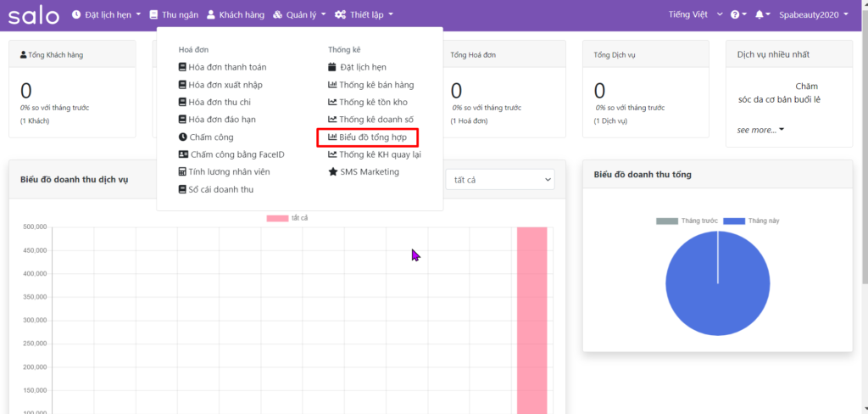The height and width of the screenshot is (414, 868).
Task: Open Thống kê KH quay lại
Action: tap(375, 154)
